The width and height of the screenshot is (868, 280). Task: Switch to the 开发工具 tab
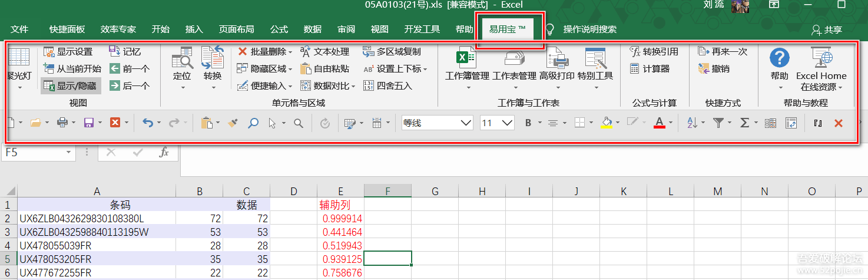(x=422, y=29)
